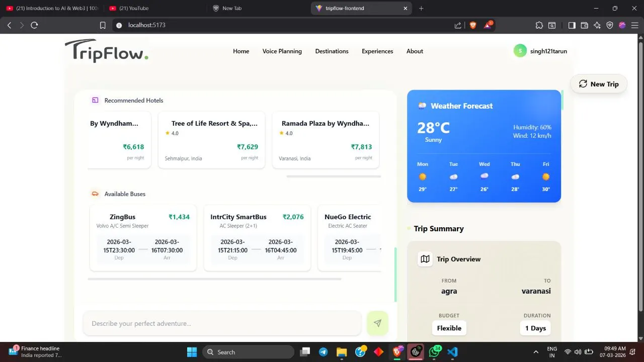
Task: Click the ₹6,618 Wyndham hotel card
Action: point(119,140)
